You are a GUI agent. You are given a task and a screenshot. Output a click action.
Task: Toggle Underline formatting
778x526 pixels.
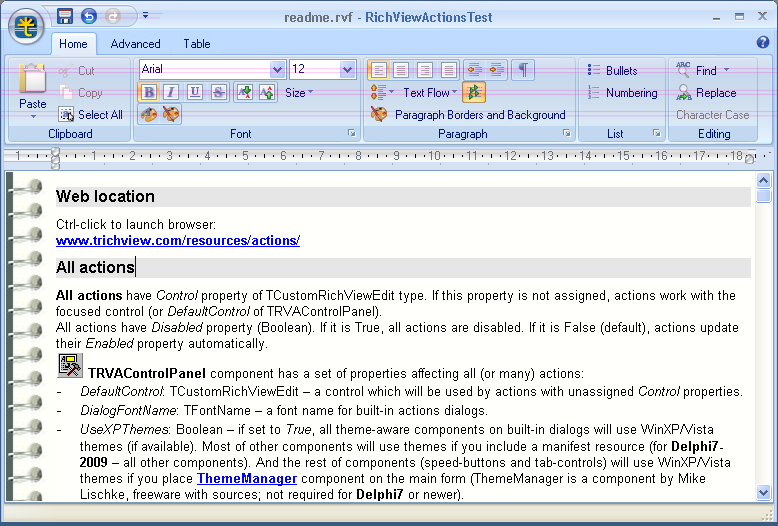point(195,92)
